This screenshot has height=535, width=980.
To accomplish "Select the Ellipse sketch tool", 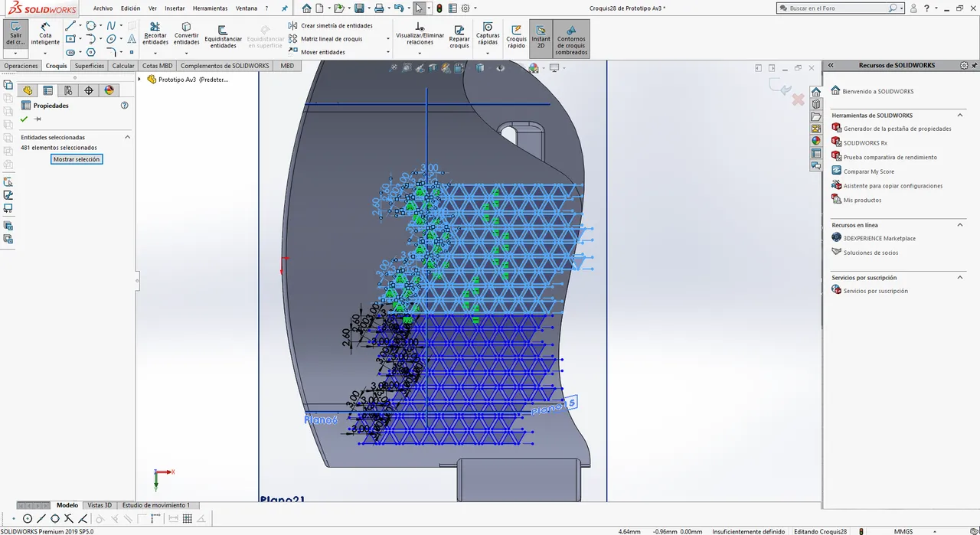I will tap(112, 39).
